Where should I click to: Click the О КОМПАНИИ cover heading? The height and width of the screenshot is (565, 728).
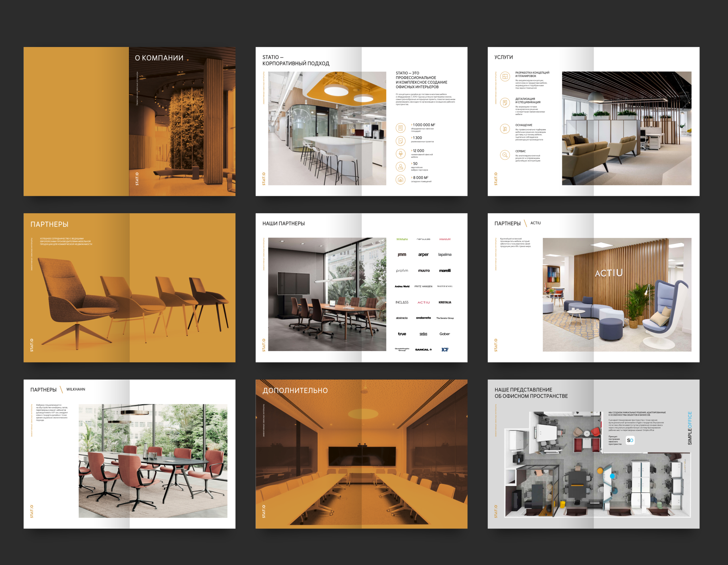click(159, 58)
